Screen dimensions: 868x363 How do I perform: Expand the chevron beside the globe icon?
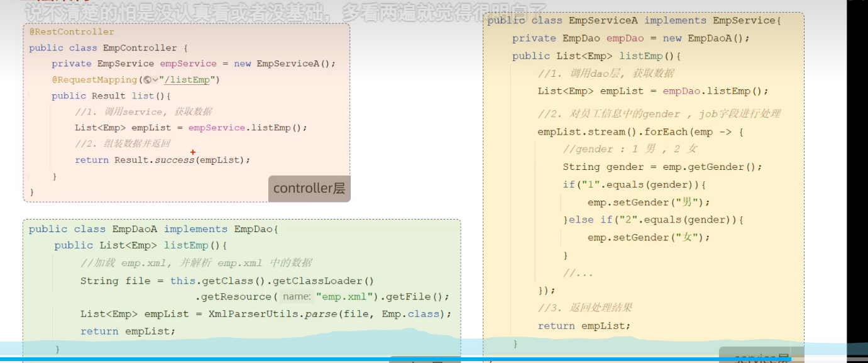pos(155,80)
